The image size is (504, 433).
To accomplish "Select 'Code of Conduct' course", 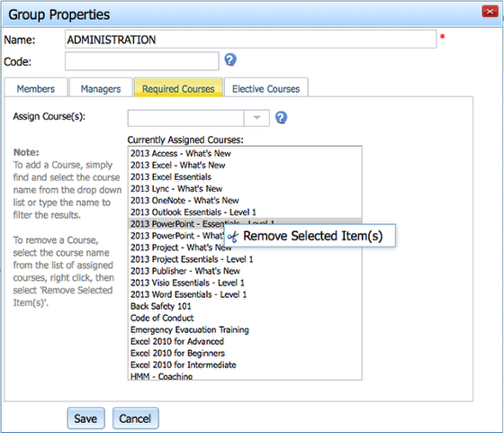I will (245, 318).
